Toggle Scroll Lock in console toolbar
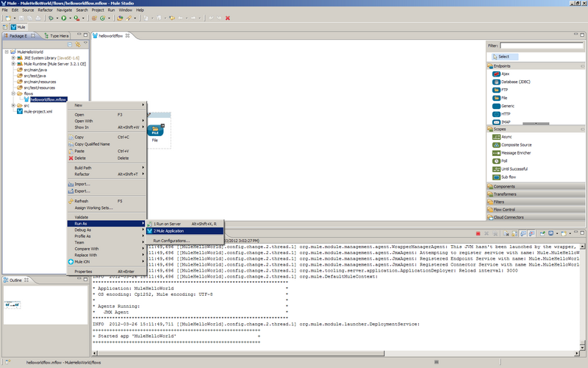 pos(514,233)
